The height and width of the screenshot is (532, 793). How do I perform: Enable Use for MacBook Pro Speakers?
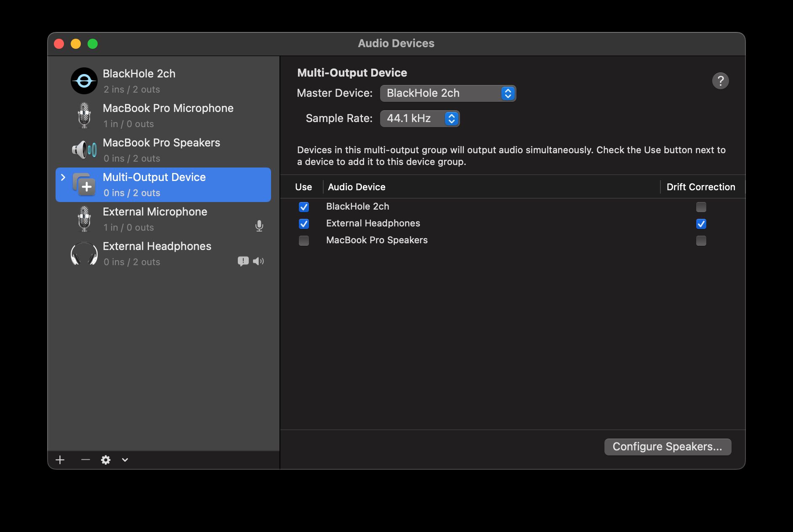click(x=303, y=241)
